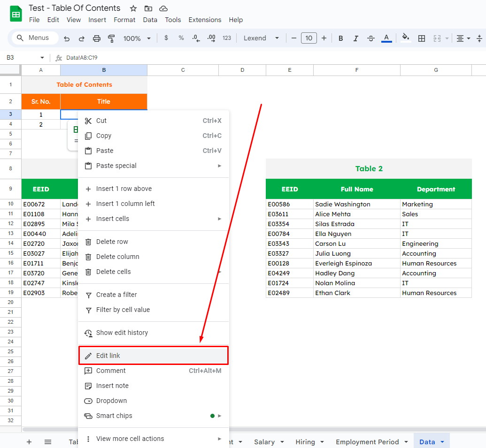Expand View more cell actions

pos(154,439)
